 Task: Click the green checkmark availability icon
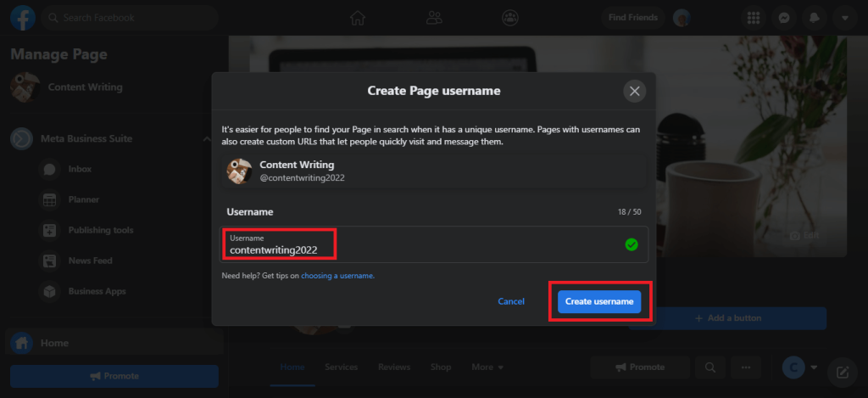coord(631,244)
